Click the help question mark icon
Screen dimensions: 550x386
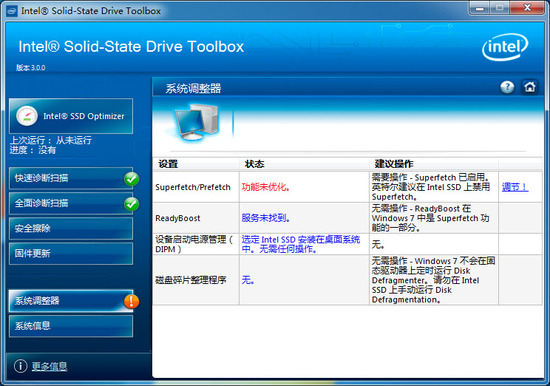[507, 87]
